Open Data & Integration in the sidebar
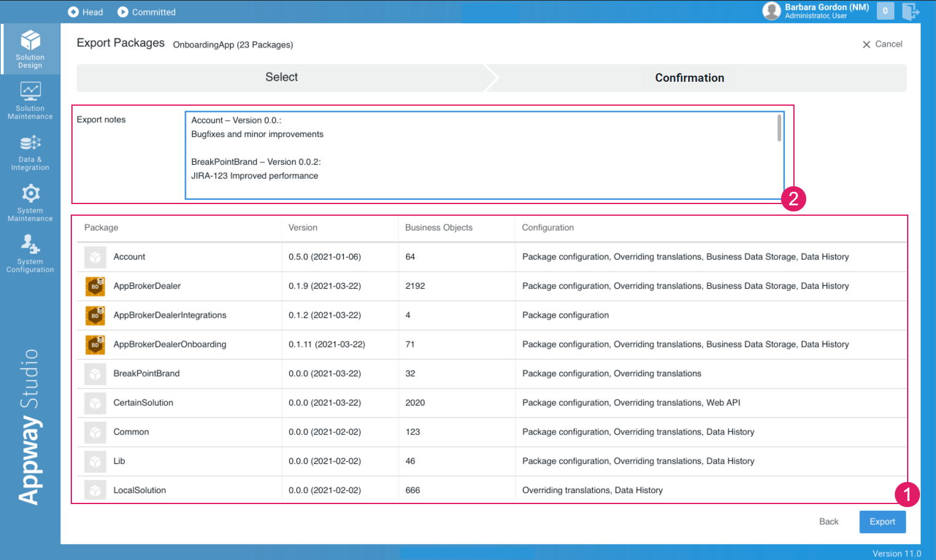This screenshot has width=936, height=560. [30, 151]
